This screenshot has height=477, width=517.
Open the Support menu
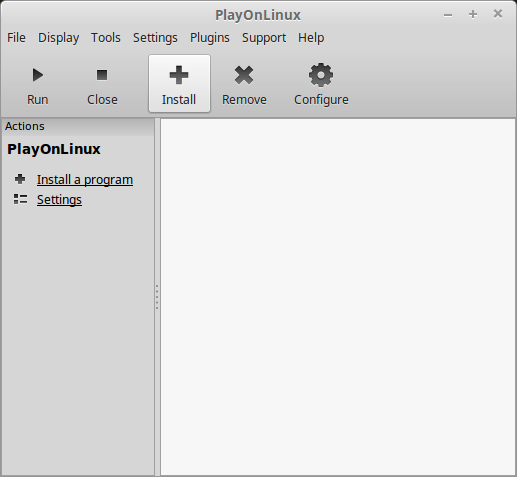point(264,38)
